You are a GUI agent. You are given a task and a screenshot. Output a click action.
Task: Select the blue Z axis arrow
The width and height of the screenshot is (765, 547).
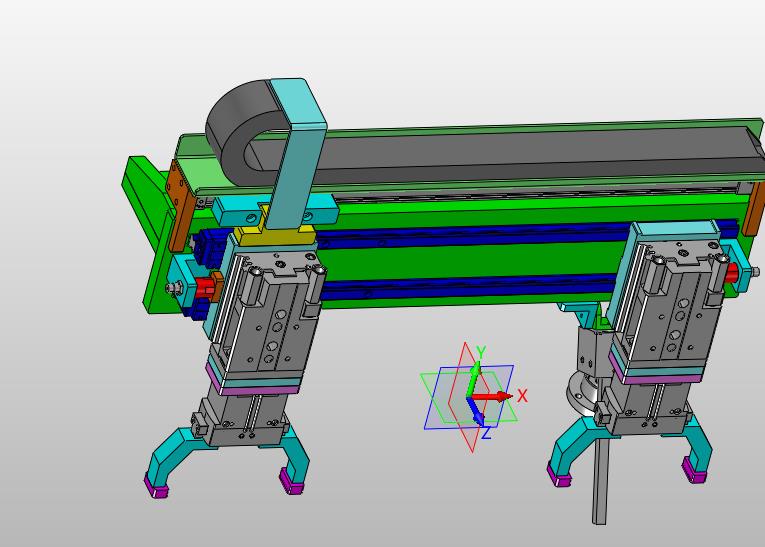477,411
